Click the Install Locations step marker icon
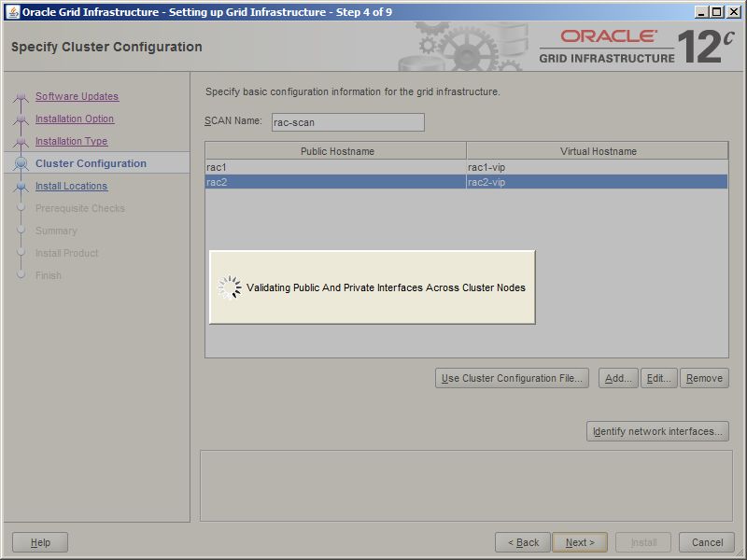747x560 pixels. [x=21, y=187]
